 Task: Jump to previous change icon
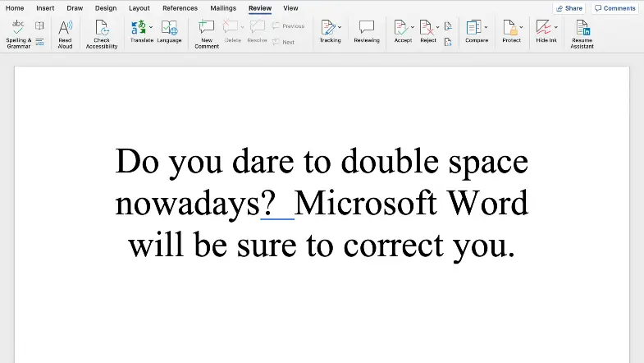pos(448,26)
